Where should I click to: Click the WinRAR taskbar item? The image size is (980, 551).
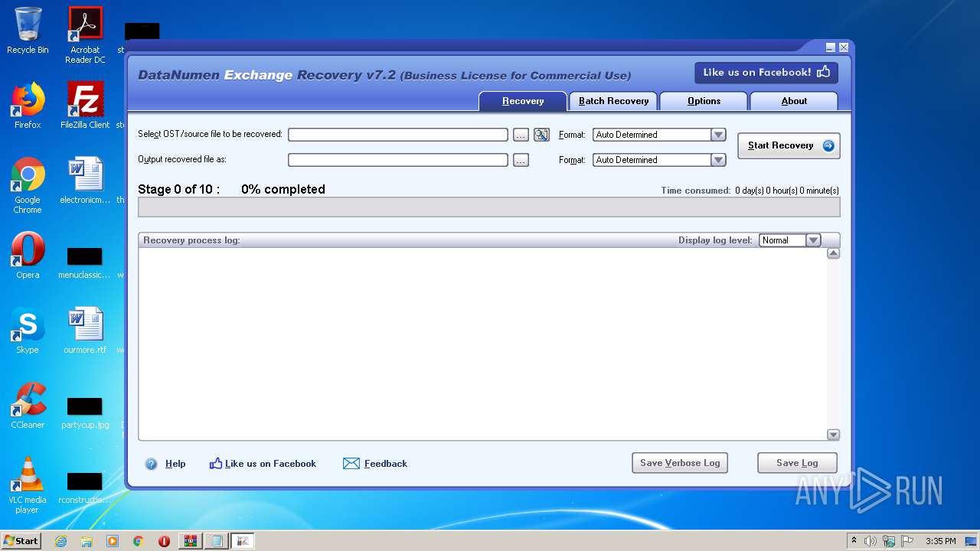tap(191, 541)
